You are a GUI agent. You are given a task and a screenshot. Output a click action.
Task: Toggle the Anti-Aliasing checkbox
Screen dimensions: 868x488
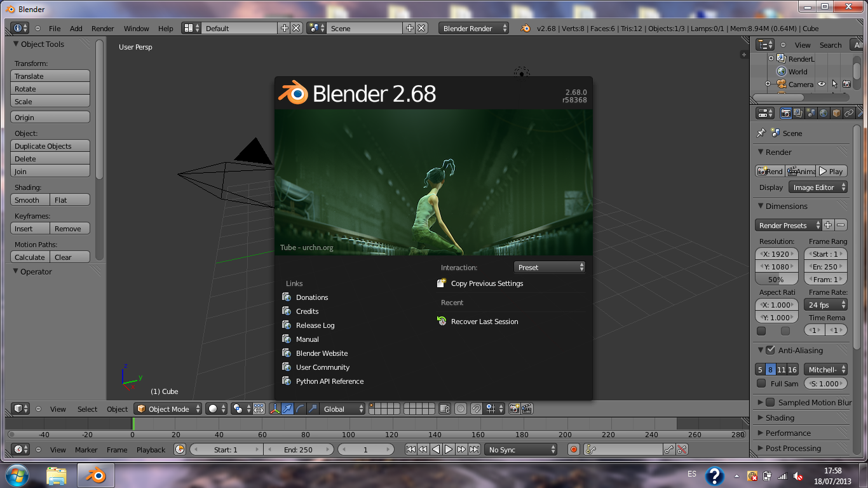coord(771,350)
